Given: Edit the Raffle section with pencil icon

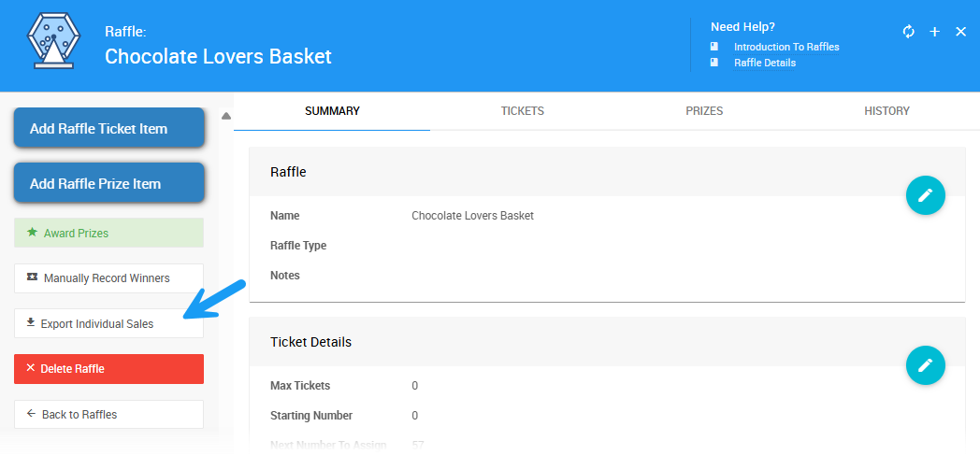Looking at the screenshot, I should (926, 195).
